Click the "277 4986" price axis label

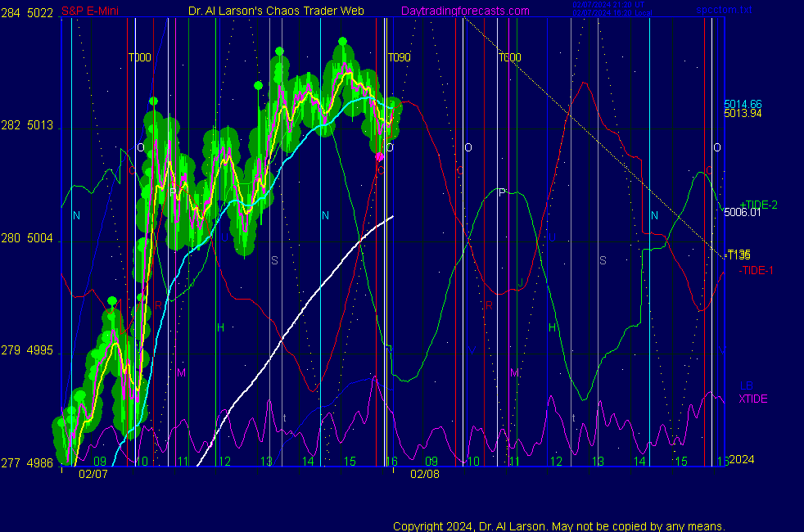(x=27, y=463)
